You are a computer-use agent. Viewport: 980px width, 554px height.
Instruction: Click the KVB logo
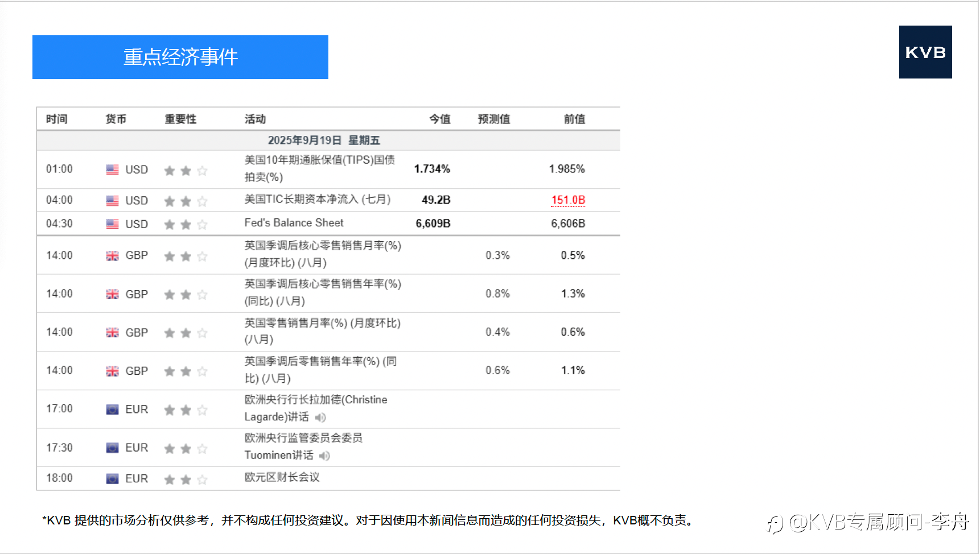pos(925,52)
